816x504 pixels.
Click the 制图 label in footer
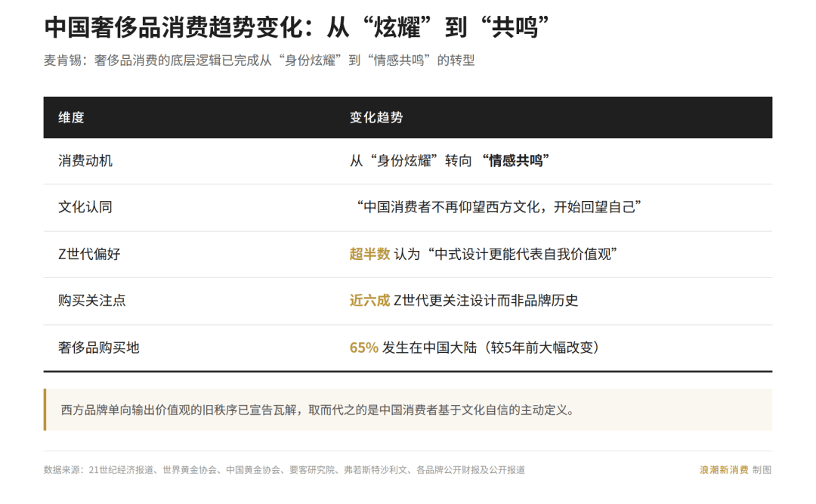point(762,470)
